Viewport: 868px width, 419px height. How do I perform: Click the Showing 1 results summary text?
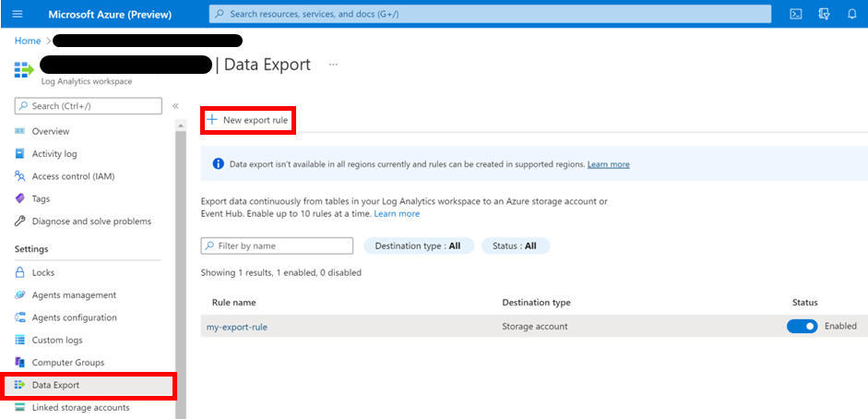pyautogui.click(x=280, y=272)
